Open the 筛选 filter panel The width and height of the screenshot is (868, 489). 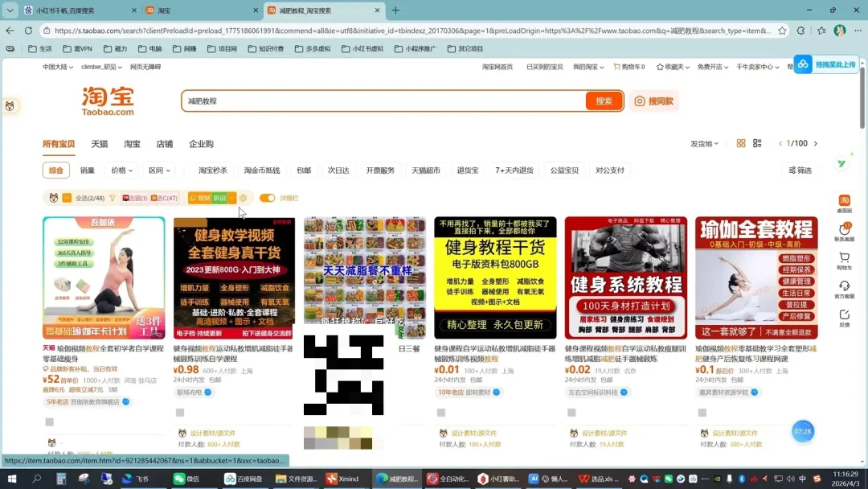pyautogui.click(x=800, y=171)
